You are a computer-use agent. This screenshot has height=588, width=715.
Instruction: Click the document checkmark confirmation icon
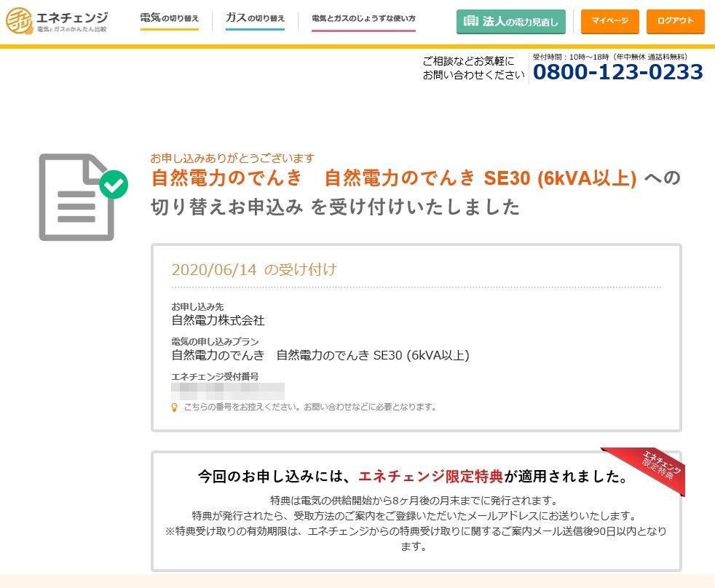84,197
